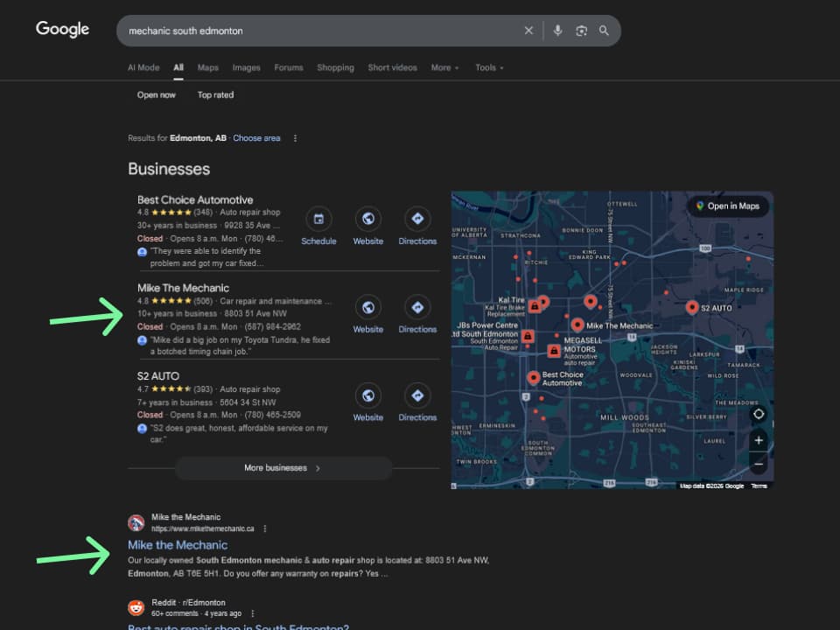Click MEGASELL MOTORS marker on map

pos(554,351)
